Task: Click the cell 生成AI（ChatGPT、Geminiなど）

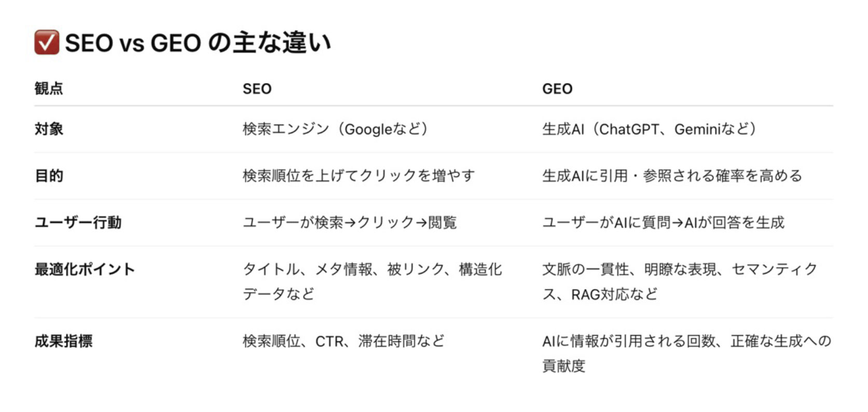Action: click(649, 129)
